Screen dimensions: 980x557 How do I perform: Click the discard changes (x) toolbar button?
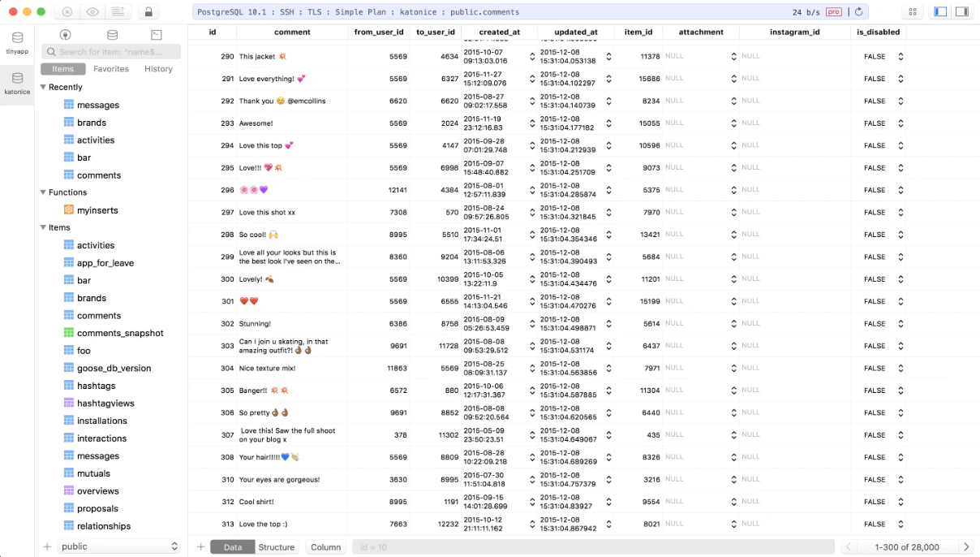coord(67,12)
